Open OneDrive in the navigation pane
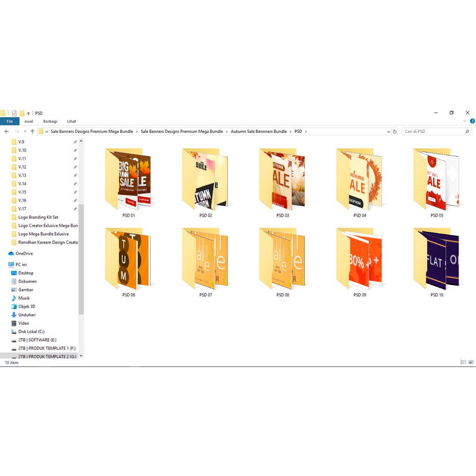 coord(24,253)
